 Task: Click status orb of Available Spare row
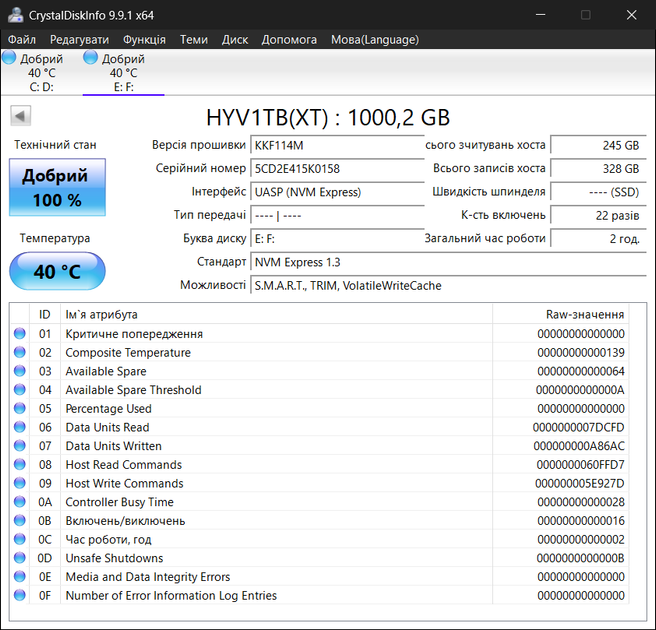(20, 371)
